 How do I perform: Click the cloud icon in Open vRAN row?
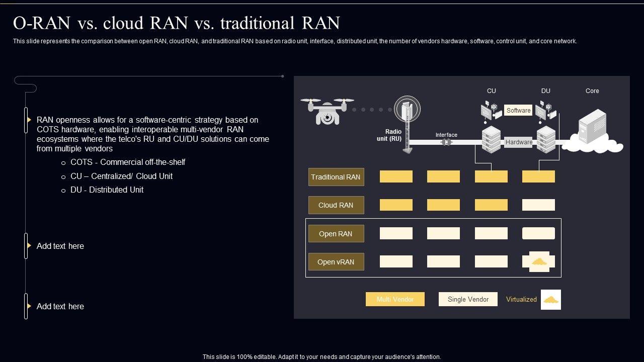point(539,261)
